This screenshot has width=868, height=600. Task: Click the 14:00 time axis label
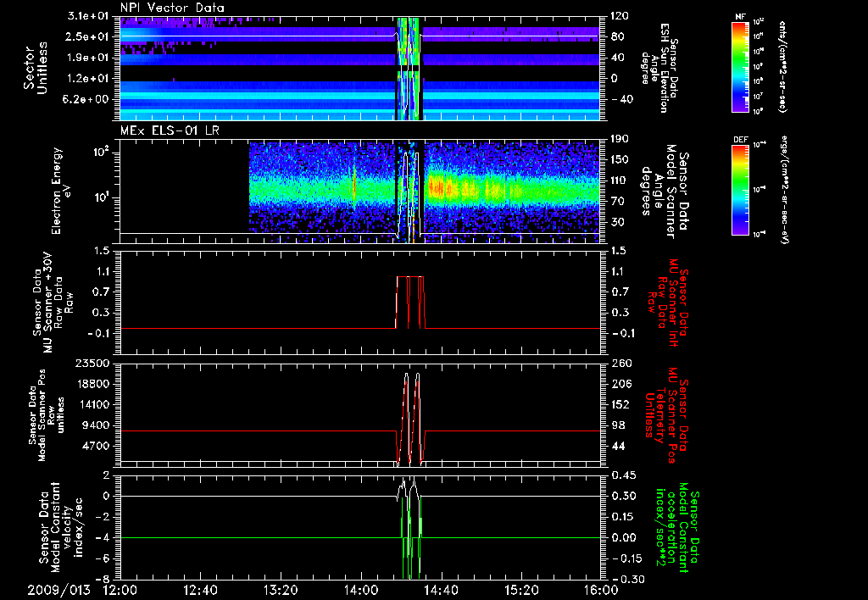[361, 590]
